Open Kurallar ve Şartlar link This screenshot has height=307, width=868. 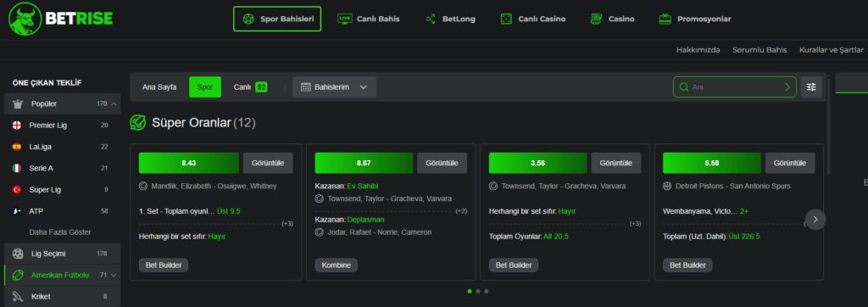pos(831,50)
